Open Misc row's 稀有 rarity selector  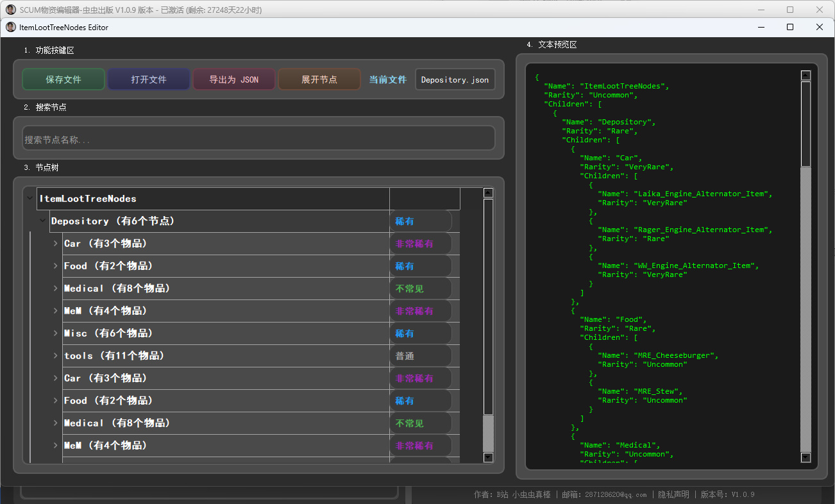pos(421,333)
